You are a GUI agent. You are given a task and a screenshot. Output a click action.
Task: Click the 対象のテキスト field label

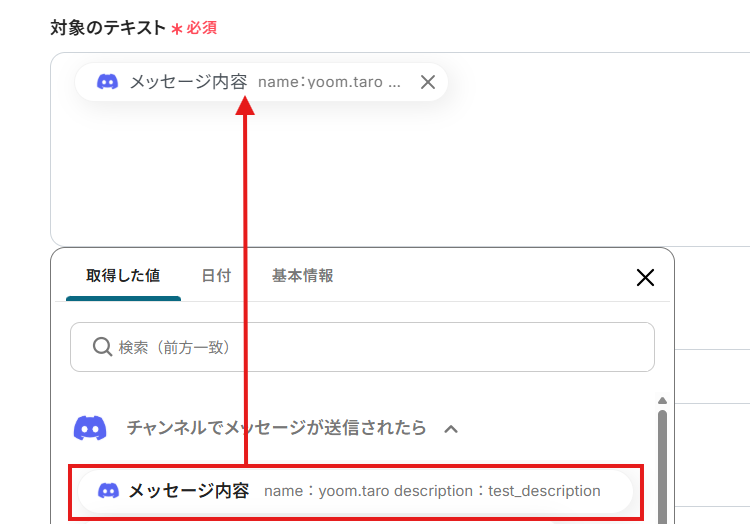pos(108,28)
